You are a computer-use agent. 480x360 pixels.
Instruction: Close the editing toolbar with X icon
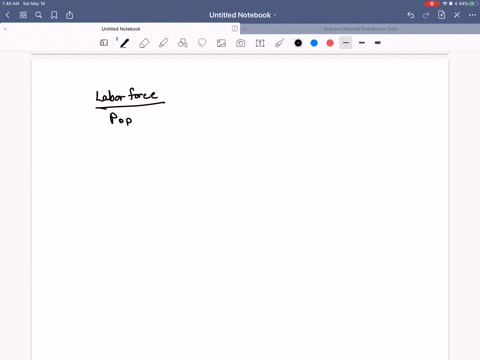pos(457,15)
